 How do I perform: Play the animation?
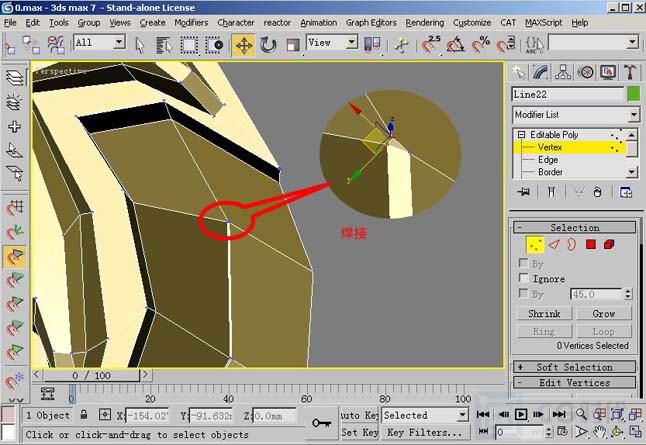521,414
